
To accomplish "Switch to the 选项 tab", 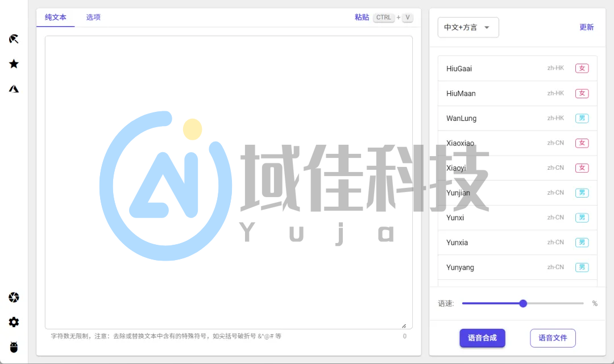I will 93,17.
